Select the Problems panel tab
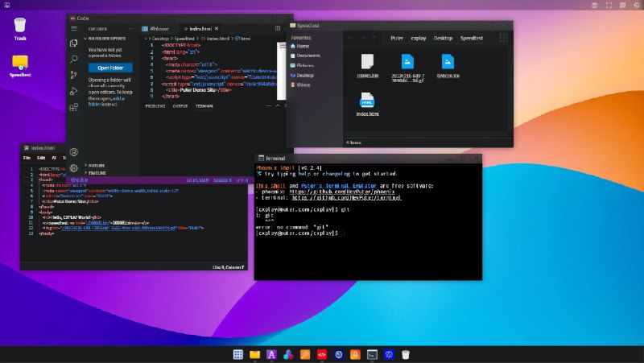 click(155, 105)
